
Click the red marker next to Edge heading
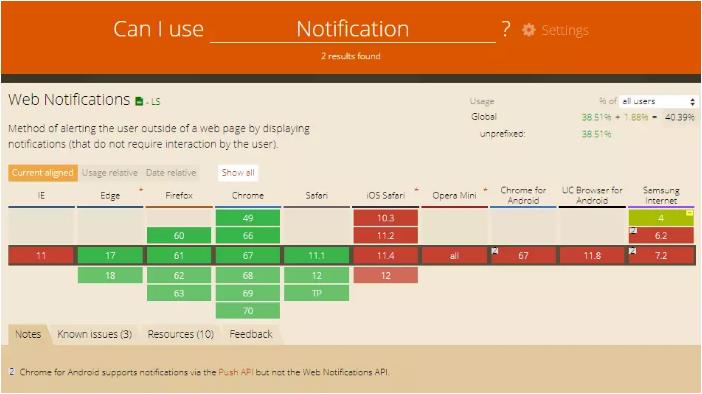pyautogui.click(x=141, y=190)
